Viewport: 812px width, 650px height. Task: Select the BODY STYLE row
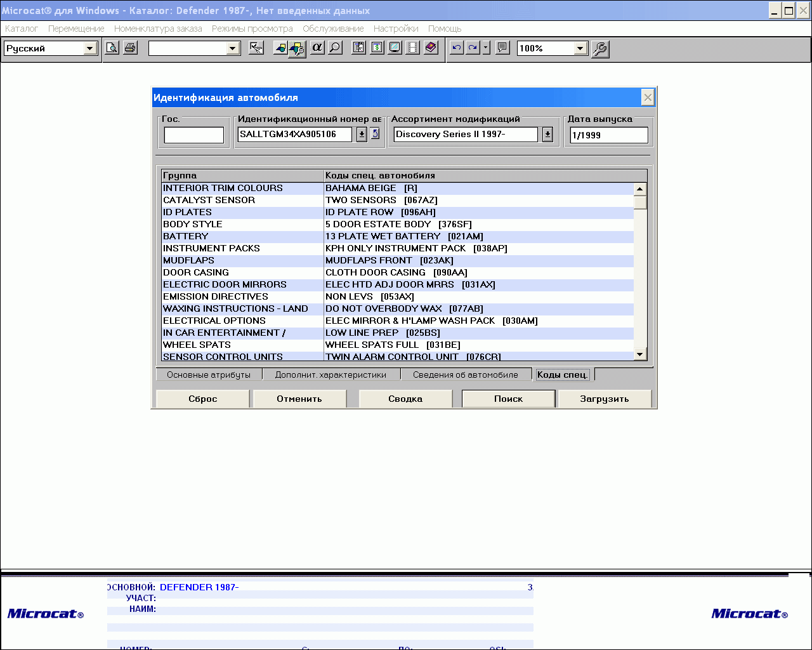398,224
